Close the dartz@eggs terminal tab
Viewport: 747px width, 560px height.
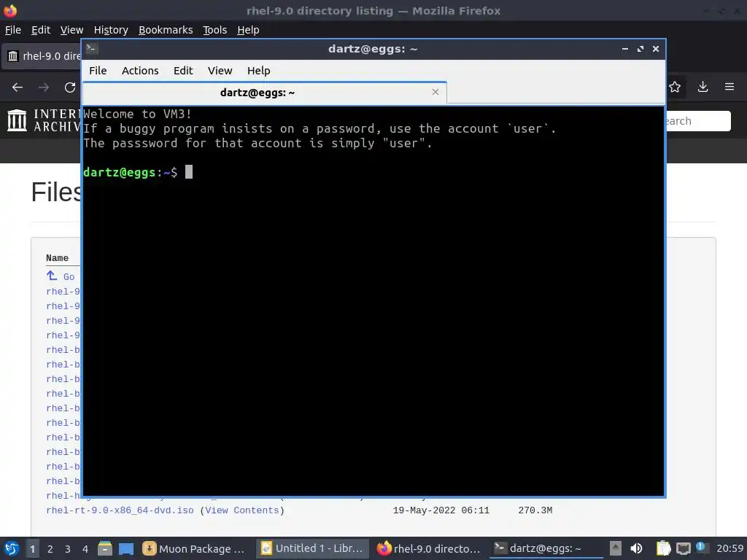point(435,92)
